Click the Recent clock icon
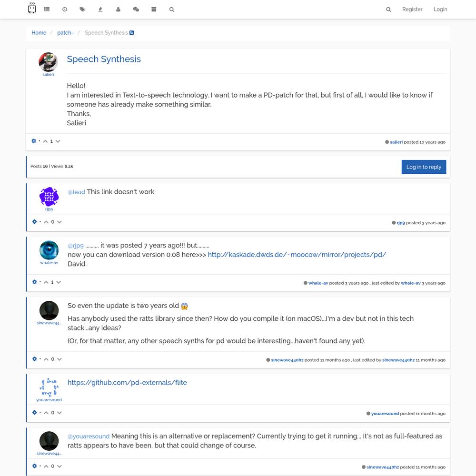The width and height of the screenshot is (476, 476). 65,9
